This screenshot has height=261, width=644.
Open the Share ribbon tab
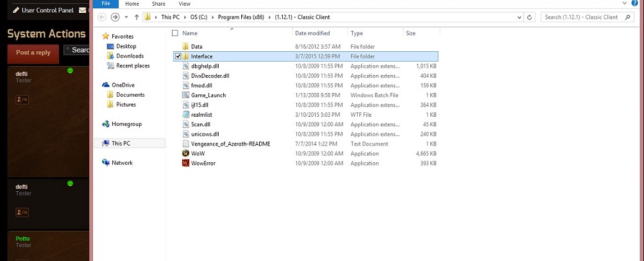coord(158,4)
